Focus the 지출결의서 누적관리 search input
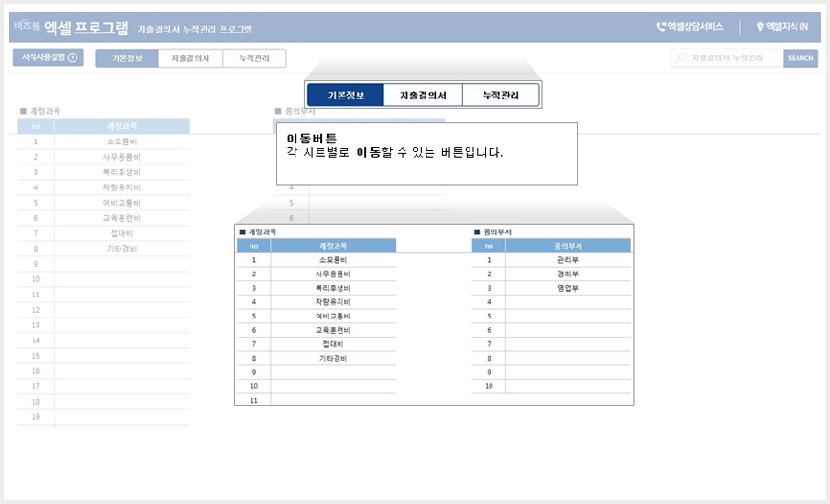Image resolution: width=830 pixels, height=504 pixels. [x=727, y=58]
